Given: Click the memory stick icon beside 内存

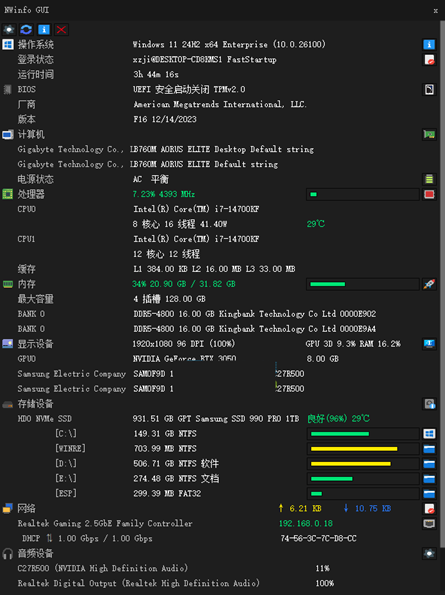Looking at the screenshot, I should coord(8,284).
